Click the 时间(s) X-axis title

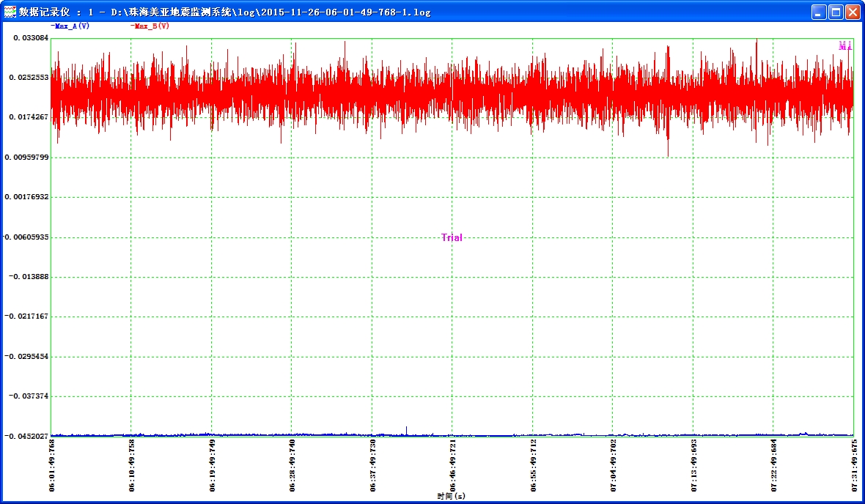[x=452, y=496]
